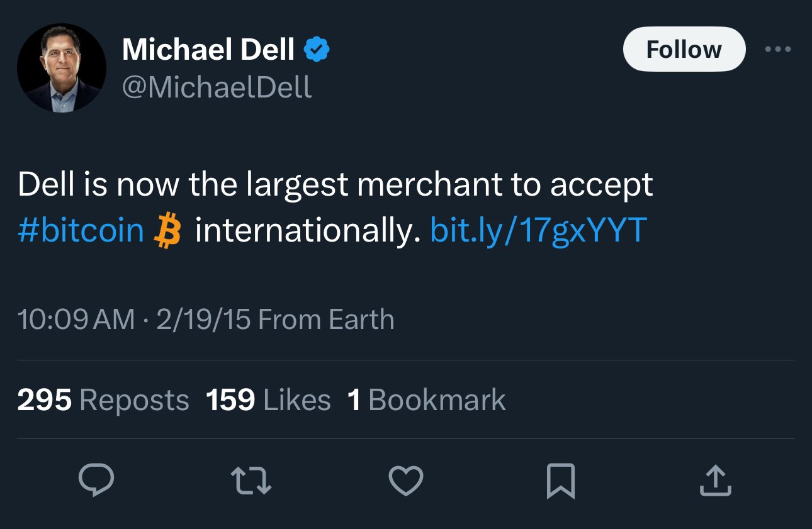Share the tweet via the share icon
This screenshot has width=812, height=529.
click(x=716, y=481)
